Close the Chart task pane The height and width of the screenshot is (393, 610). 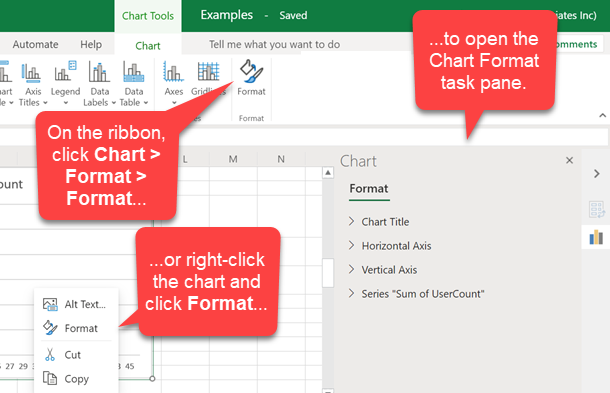tap(569, 160)
